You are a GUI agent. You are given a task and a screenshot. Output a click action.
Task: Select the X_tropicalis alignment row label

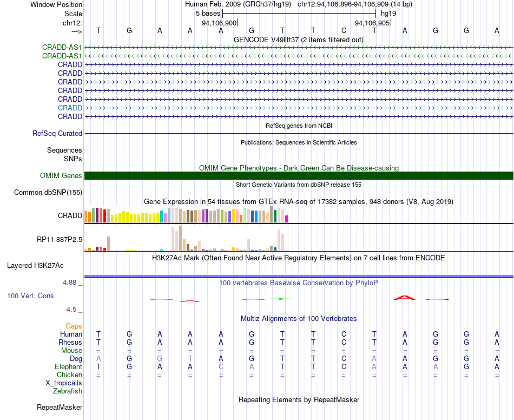pos(64,383)
